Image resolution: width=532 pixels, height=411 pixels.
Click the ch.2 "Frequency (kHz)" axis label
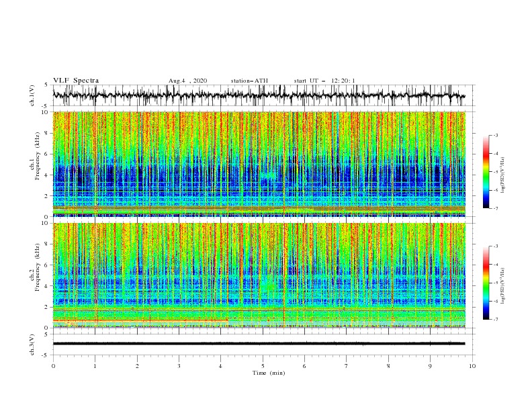coord(38,267)
